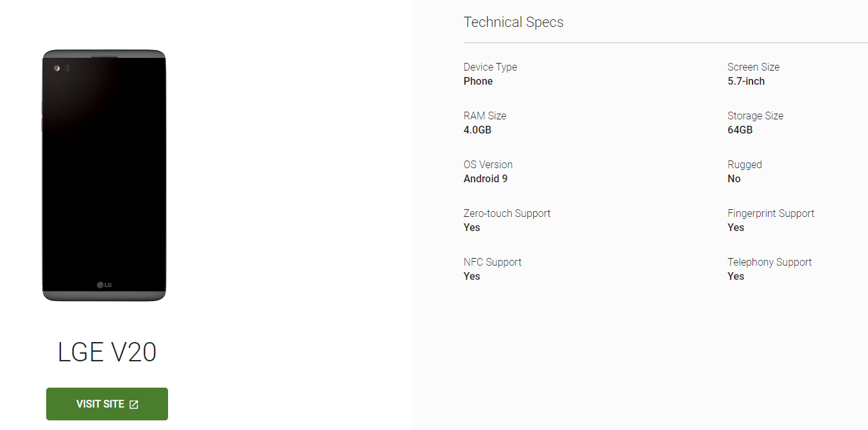Click the Zero-touch Support label

pos(507,213)
